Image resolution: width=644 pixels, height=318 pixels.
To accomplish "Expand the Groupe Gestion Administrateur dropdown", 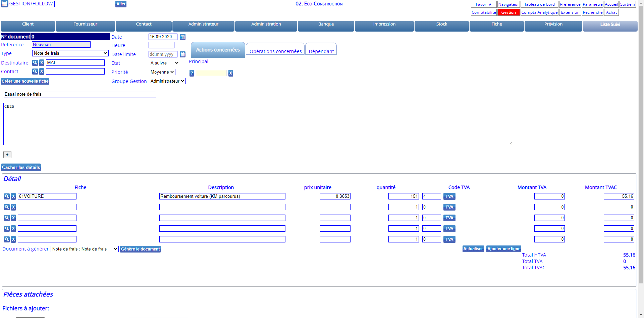I will point(167,81).
